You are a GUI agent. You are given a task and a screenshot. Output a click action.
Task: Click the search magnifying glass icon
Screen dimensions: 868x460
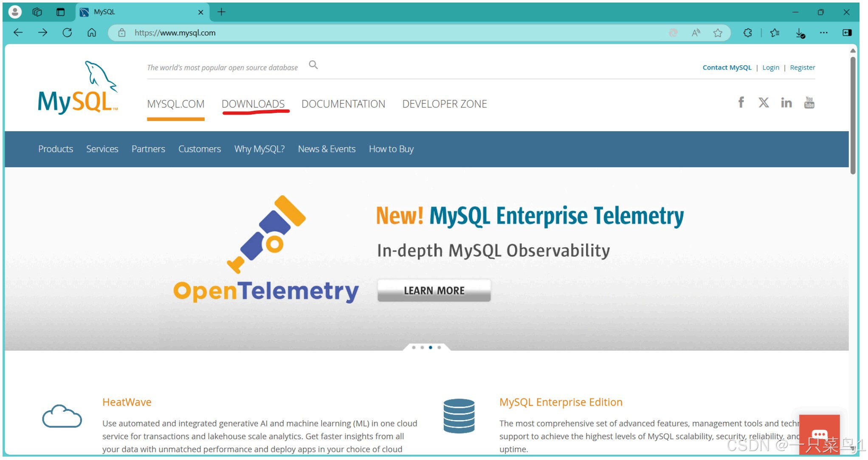pyautogui.click(x=313, y=65)
